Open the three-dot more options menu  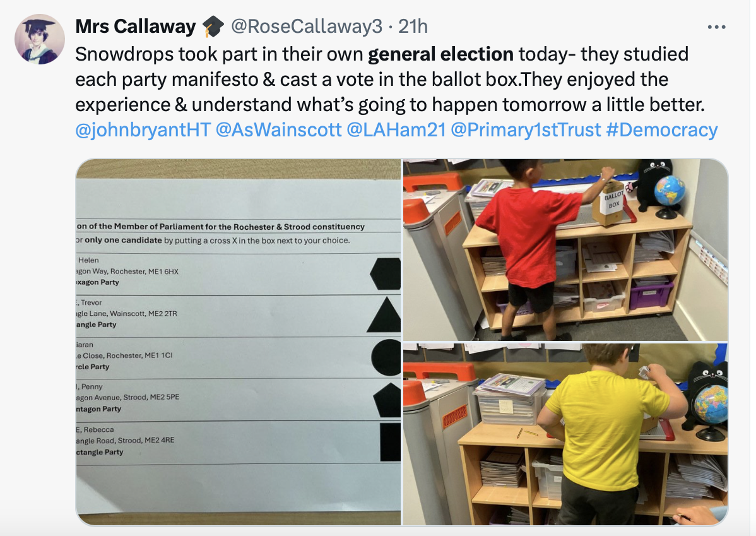point(716,27)
